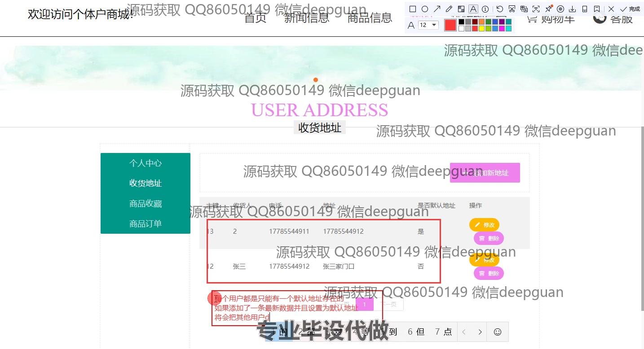
Task: Click the translate icon in screenshot toolbar
Action: pos(524,9)
